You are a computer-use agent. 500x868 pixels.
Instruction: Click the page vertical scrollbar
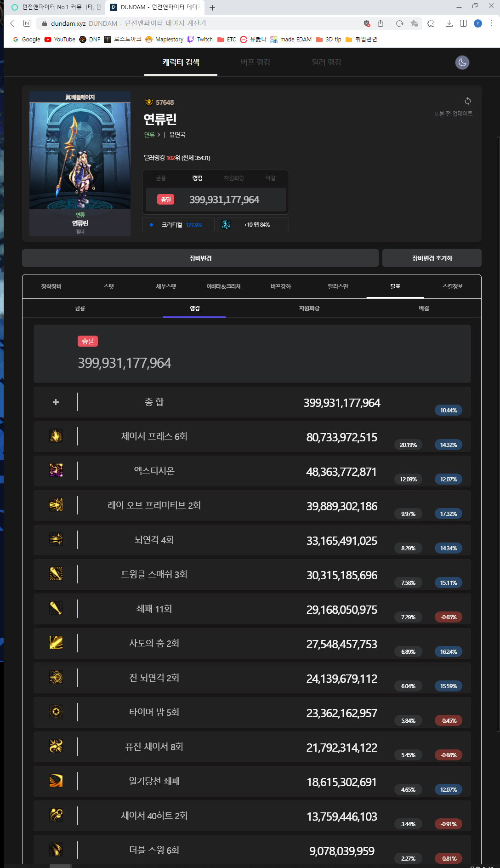click(498, 432)
